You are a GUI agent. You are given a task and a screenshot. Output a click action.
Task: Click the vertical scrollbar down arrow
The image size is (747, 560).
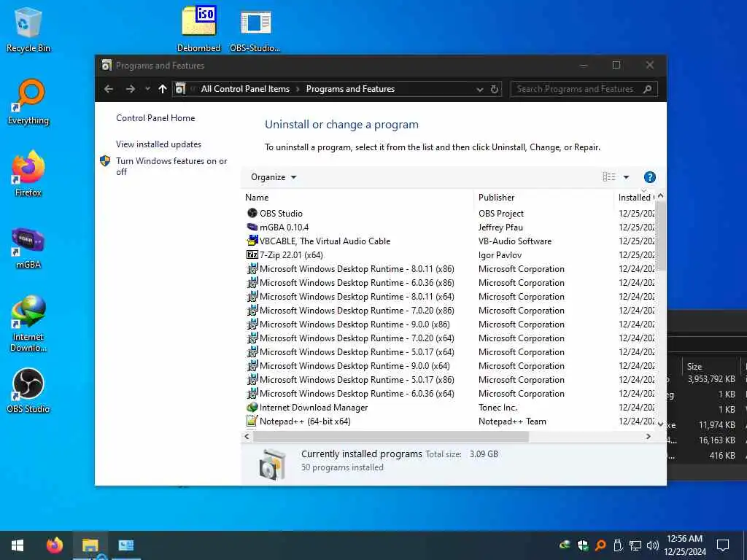coord(660,424)
